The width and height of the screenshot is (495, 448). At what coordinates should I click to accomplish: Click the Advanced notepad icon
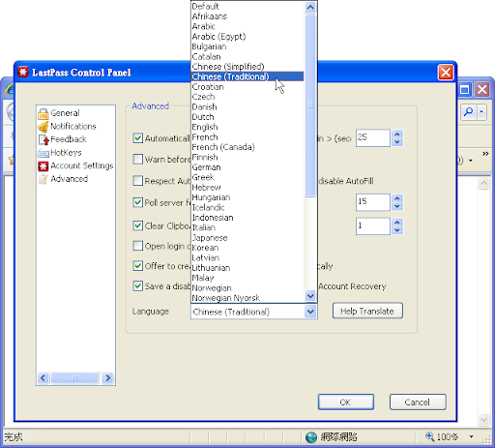pyautogui.click(x=44, y=179)
